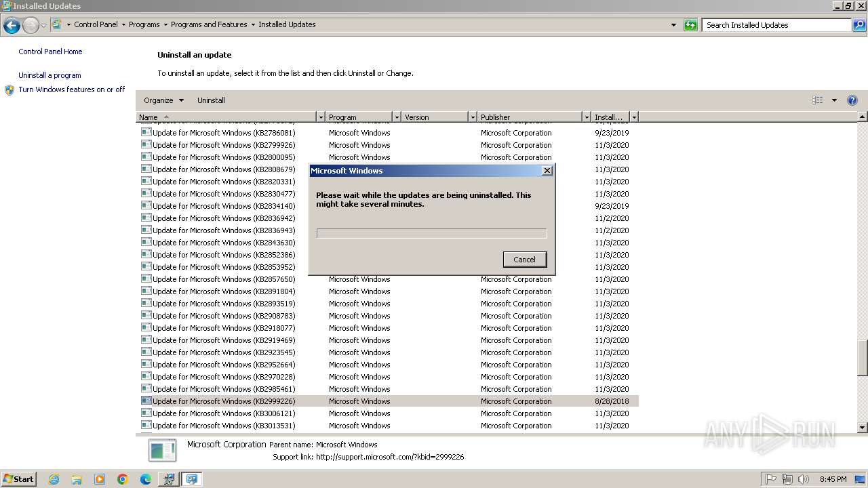Screen dimensions: 868x488
Task: Click Programs breadcrumb segment
Action: pos(144,24)
